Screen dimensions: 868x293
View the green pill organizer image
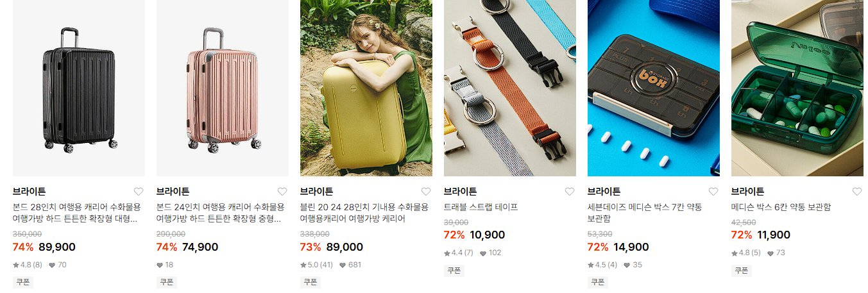tap(797, 88)
